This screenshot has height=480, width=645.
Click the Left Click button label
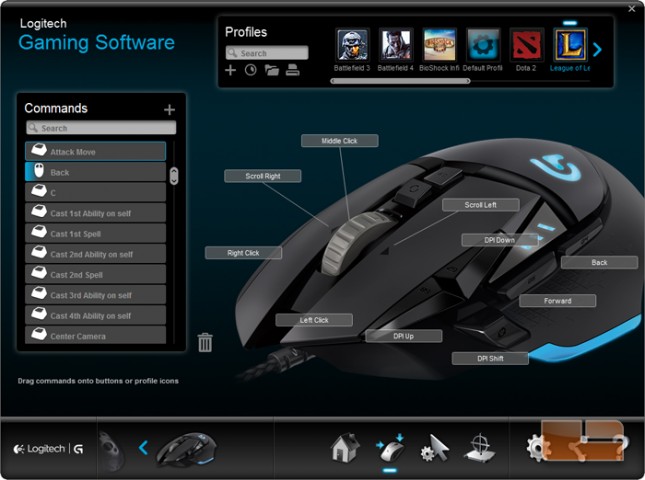314,320
